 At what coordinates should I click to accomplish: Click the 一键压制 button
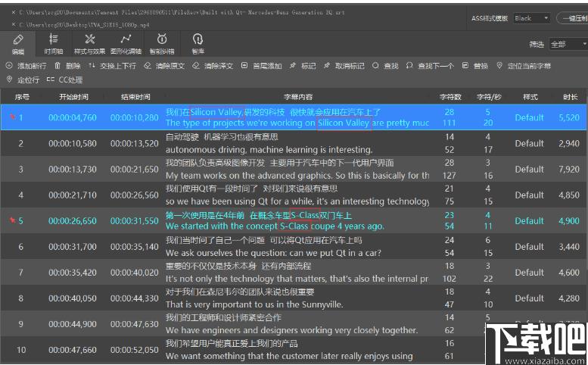[x=573, y=18]
